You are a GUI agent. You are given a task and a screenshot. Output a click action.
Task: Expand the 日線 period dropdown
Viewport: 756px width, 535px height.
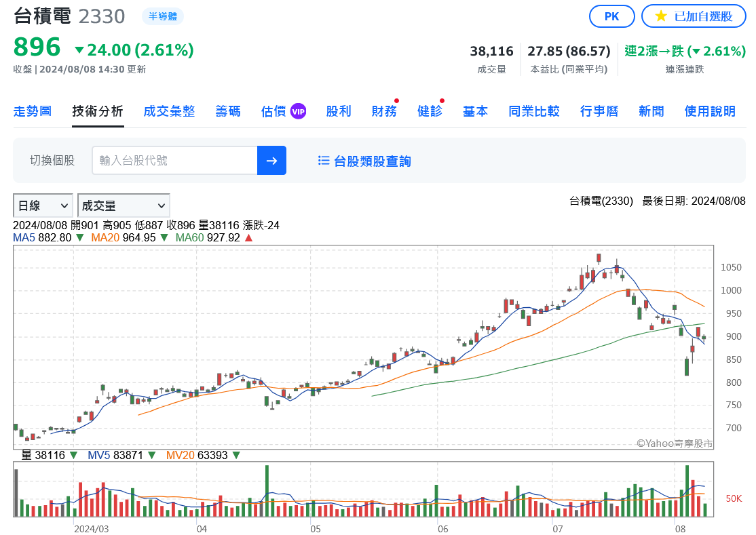(x=43, y=205)
